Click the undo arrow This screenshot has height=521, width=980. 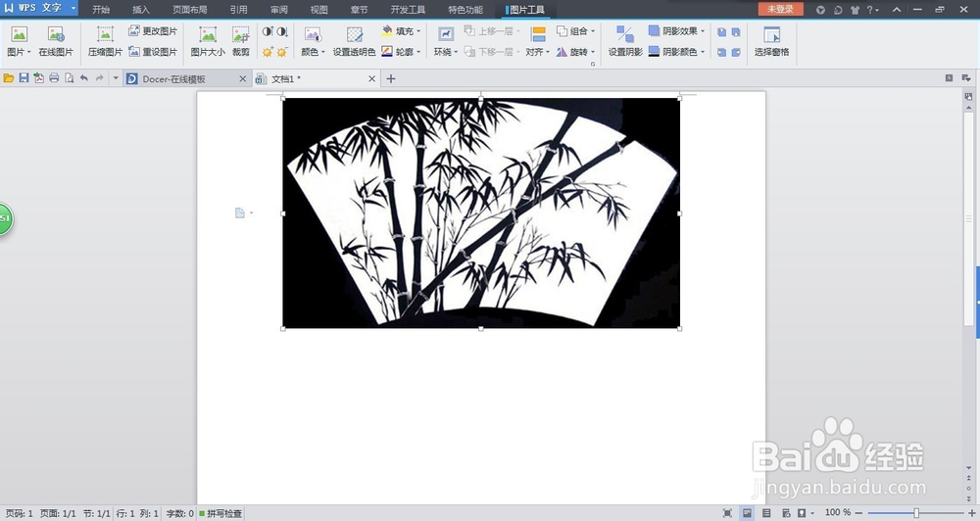[x=83, y=78]
